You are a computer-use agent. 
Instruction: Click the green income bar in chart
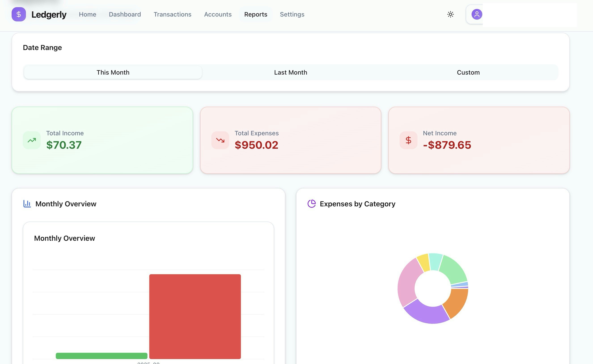(x=102, y=356)
